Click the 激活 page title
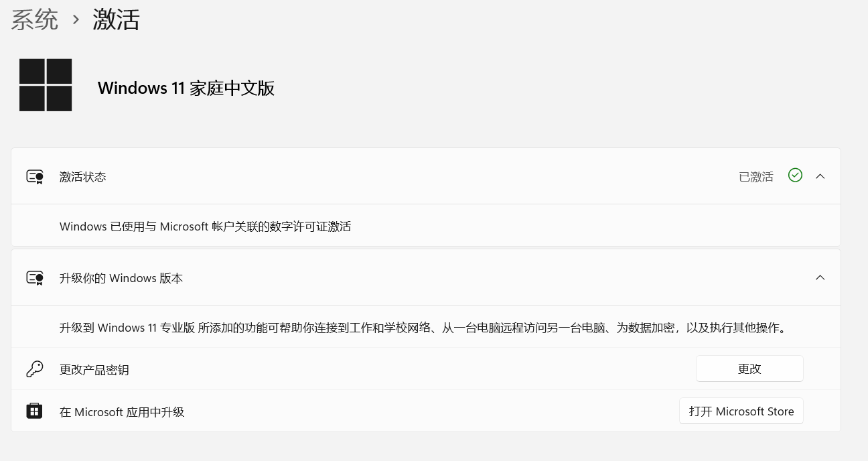The width and height of the screenshot is (868, 461). (x=116, y=19)
